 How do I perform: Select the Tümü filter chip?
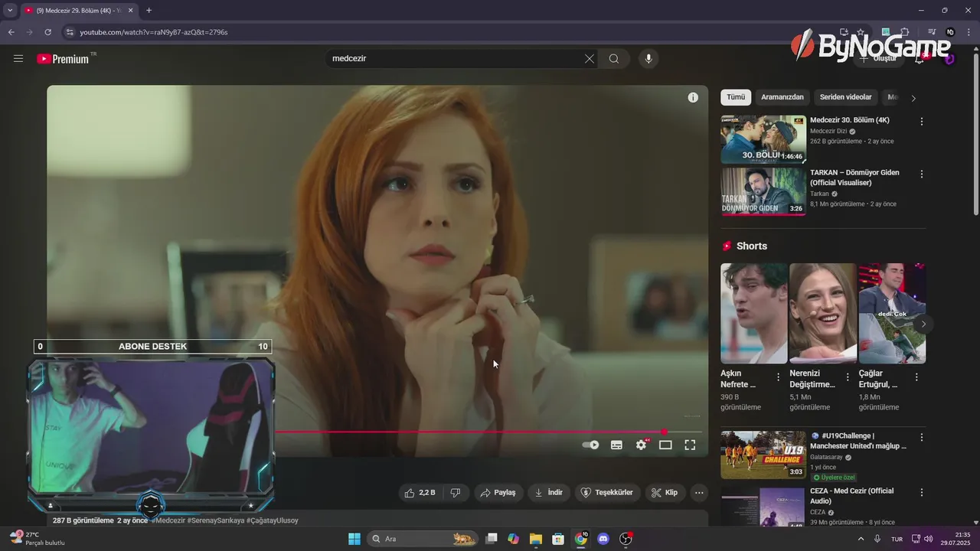(736, 97)
